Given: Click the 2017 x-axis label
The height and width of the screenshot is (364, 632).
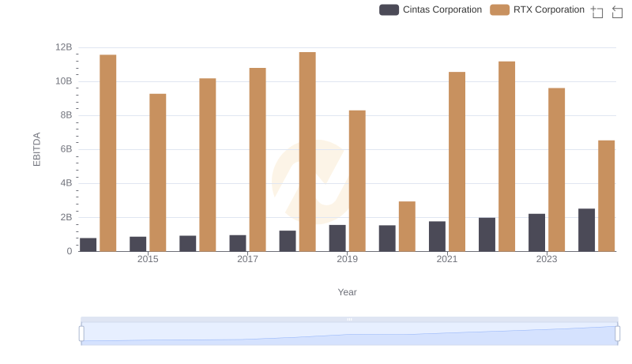Looking at the screenshot, I should (x=247, y=259).
